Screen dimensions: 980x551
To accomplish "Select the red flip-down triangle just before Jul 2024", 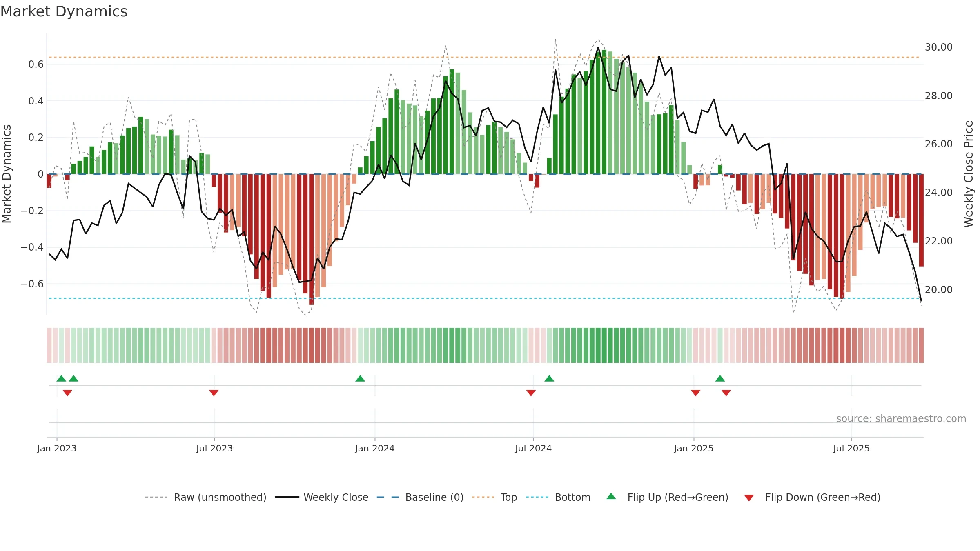I will coord(531,393).
